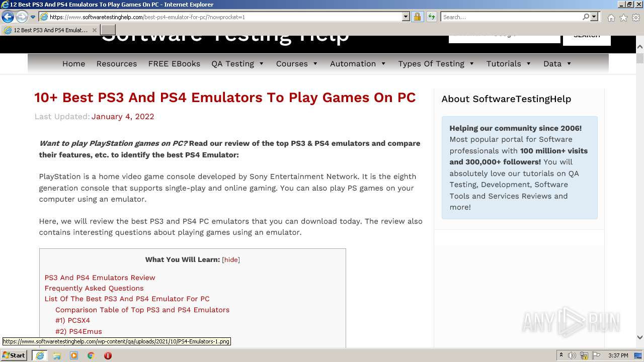Click the page vertical scrollbar thumb

click(x=640, y=59)
